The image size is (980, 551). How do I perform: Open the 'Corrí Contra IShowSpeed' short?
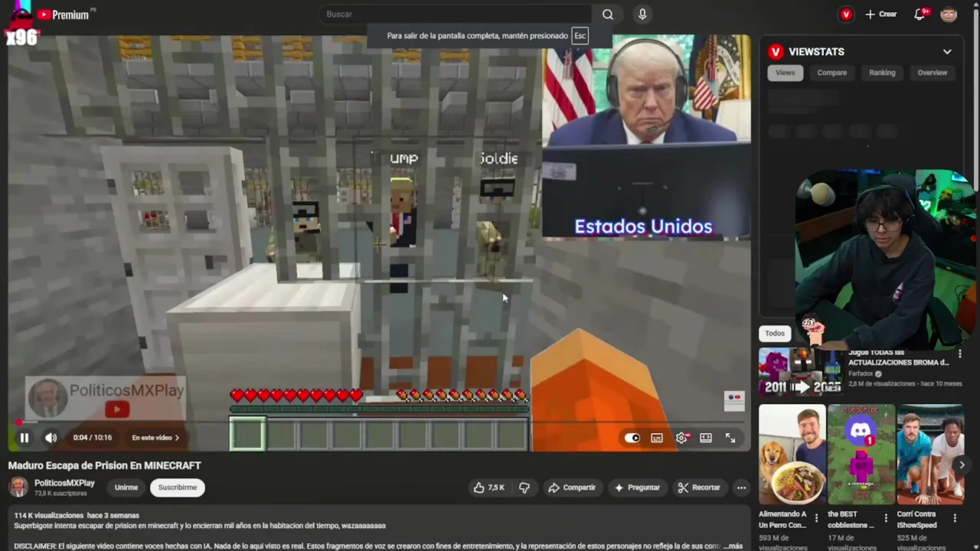click(x=929, y=455)
